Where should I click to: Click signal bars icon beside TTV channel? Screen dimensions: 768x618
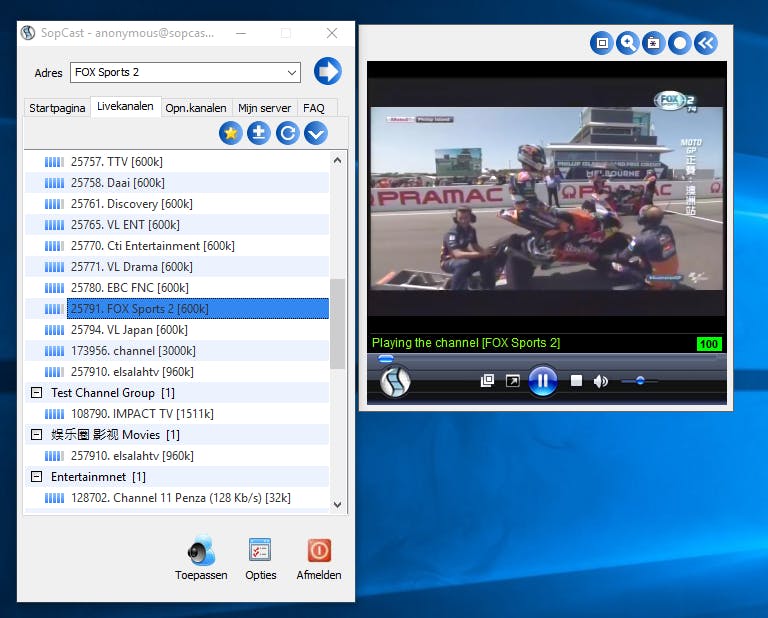coord(54,162)
